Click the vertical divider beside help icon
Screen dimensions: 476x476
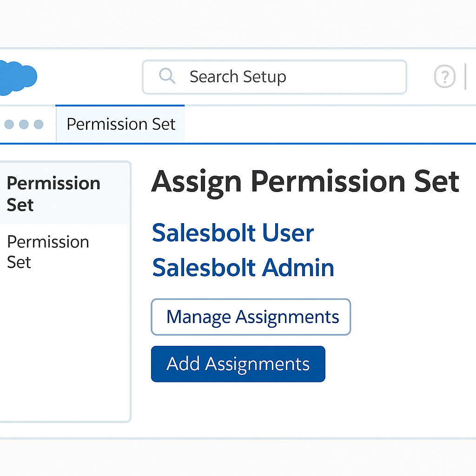tap(465, 77)
